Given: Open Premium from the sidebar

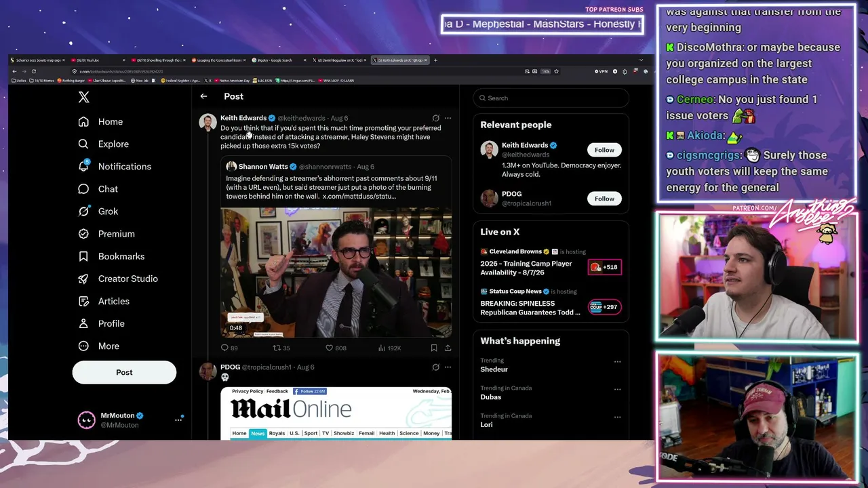Looking at the screenshot, I should pos(106,234).
